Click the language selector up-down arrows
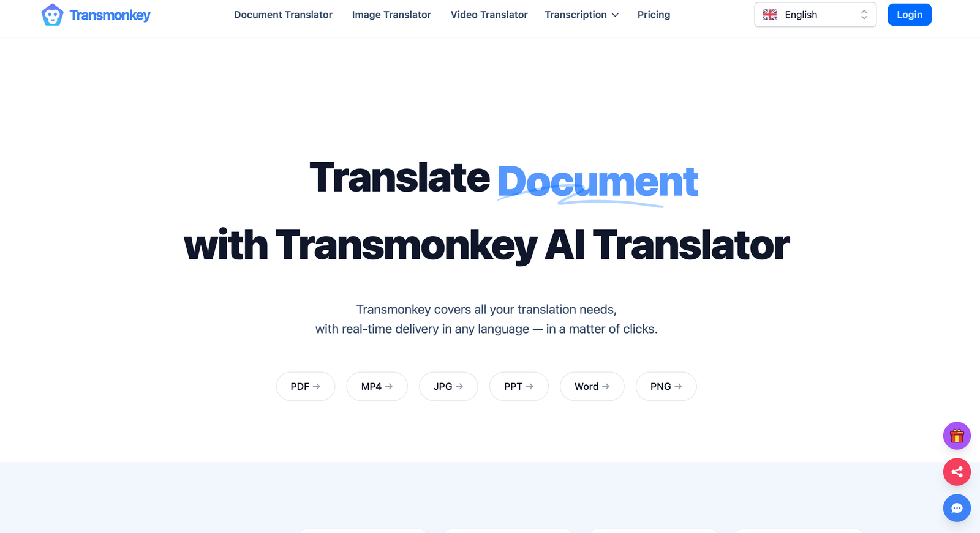 click(x=864, y=15)
